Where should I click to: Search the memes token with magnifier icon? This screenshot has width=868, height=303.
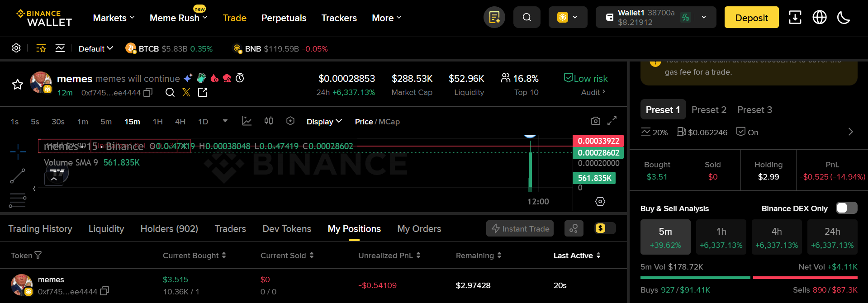point(170,92)
